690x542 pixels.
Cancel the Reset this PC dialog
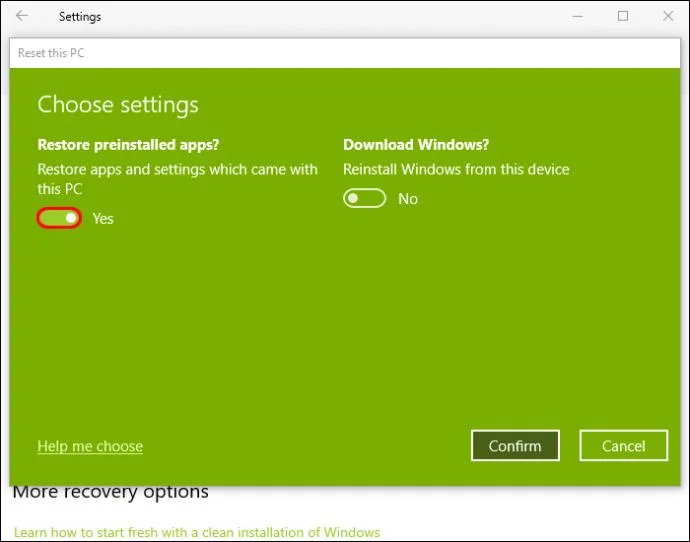(624, 446)
